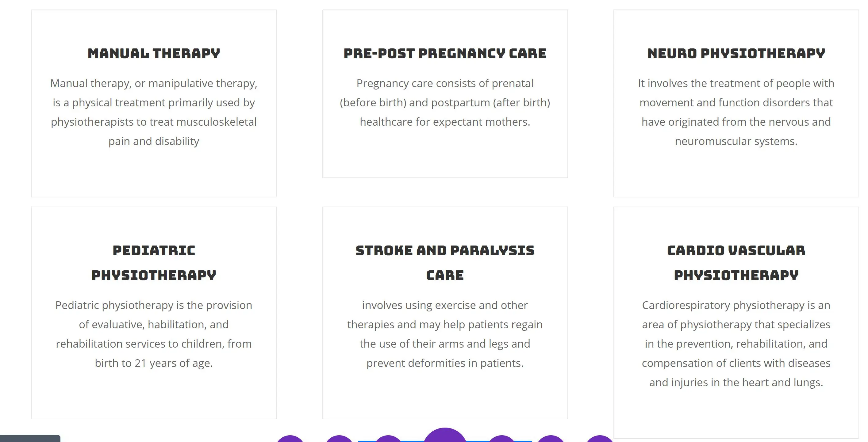The height and width of the screenshot is (442, 868).
Task: Click the Manual therapy description paragraph
Action: pos(154,112)
